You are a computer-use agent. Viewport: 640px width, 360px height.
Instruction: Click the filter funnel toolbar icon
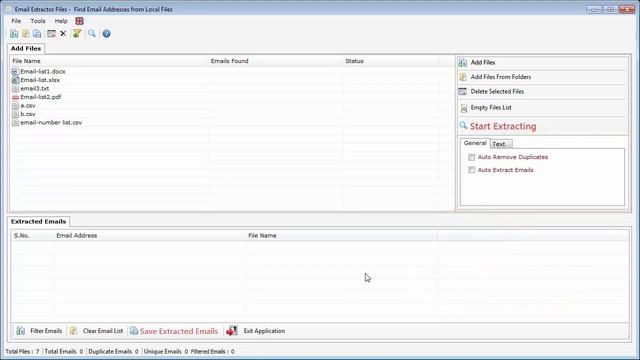(77, 33)
